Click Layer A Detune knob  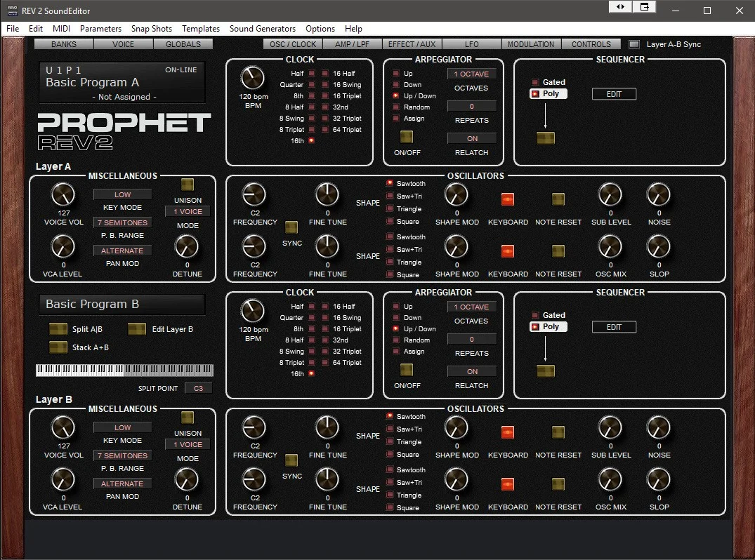187,247
